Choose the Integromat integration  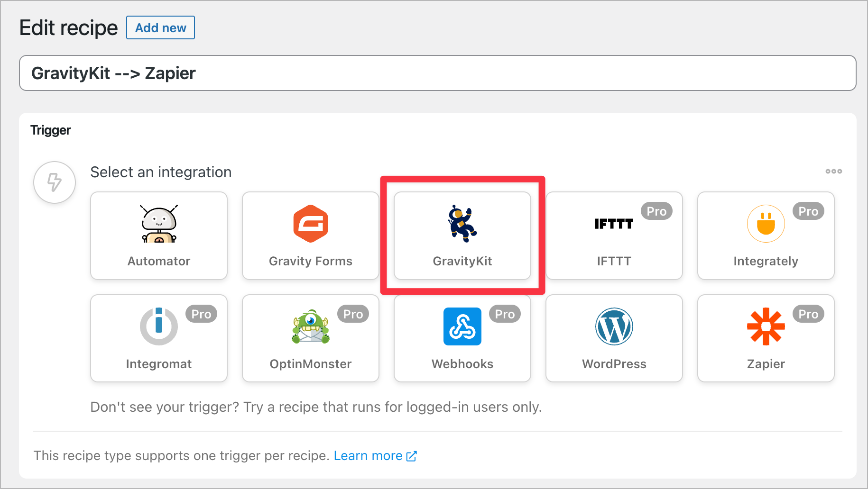158,338
